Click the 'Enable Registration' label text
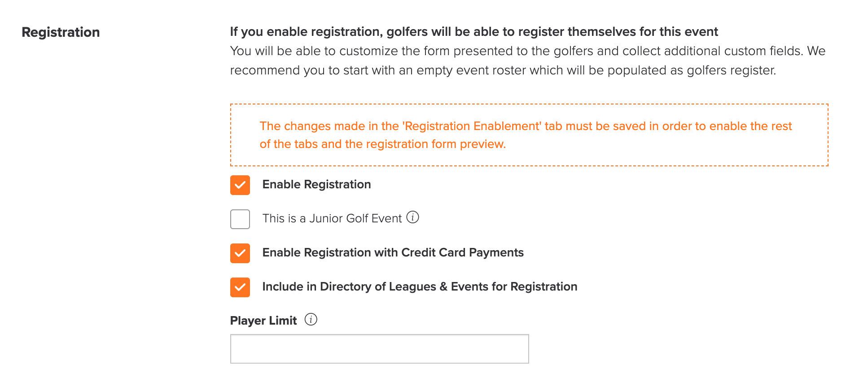The width and height of the screenshot is (868, 382). coord(316,184)
